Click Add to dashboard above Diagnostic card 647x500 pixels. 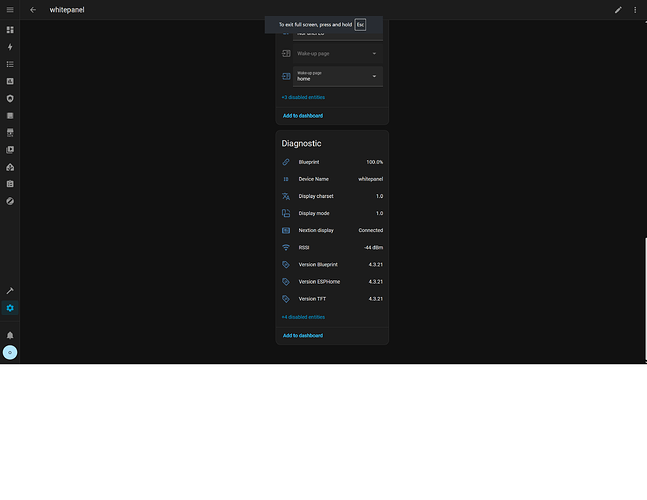[x=303, y=116]
